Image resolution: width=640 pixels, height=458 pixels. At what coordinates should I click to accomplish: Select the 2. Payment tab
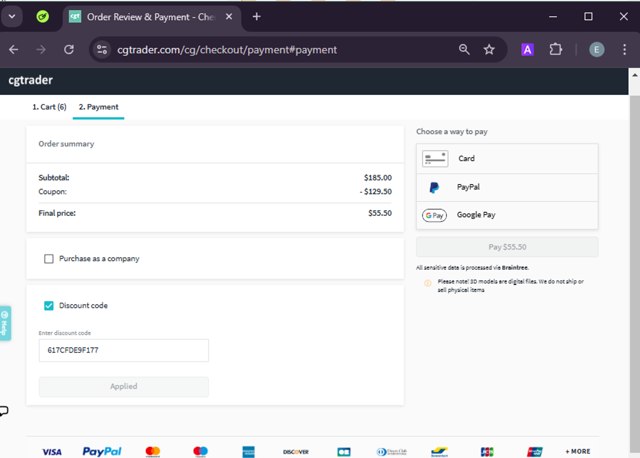(98, 107)
